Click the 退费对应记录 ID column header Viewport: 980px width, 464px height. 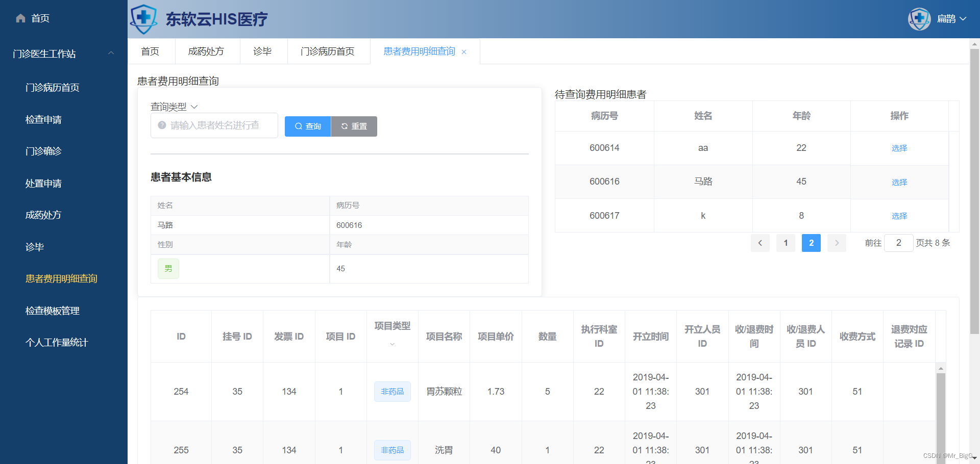coord(909,337)
